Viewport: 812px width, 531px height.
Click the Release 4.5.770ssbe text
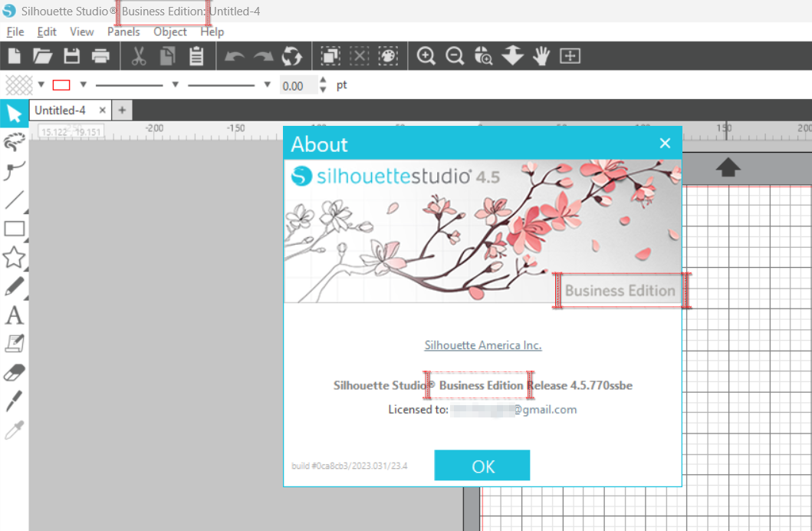(580, 385)
